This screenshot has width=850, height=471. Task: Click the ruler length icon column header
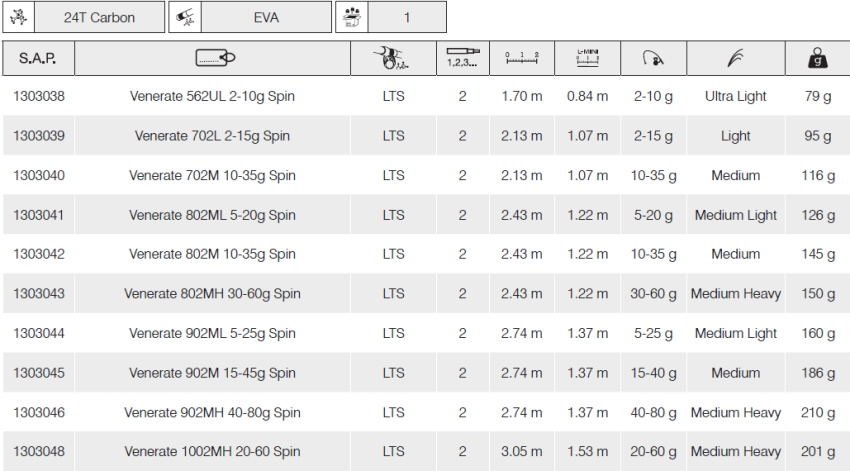tap(522, 59)
